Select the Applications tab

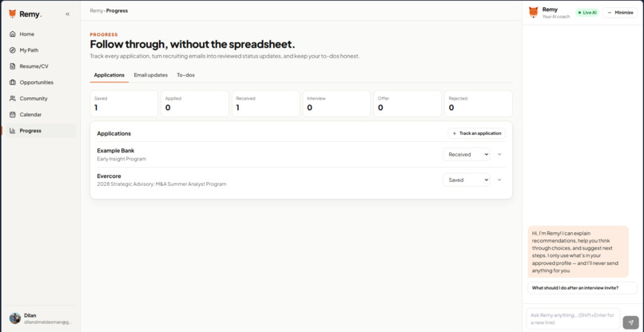[109, 75]
